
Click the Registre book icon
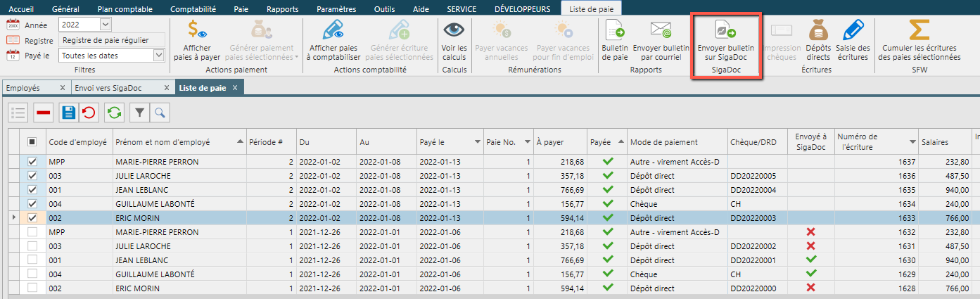click(x=13, y=40)
